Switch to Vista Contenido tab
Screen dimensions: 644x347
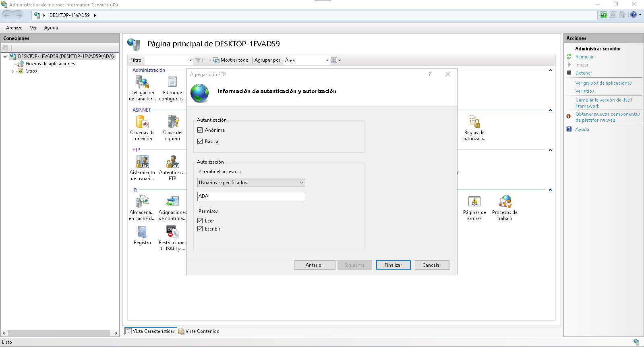point(199,331)
